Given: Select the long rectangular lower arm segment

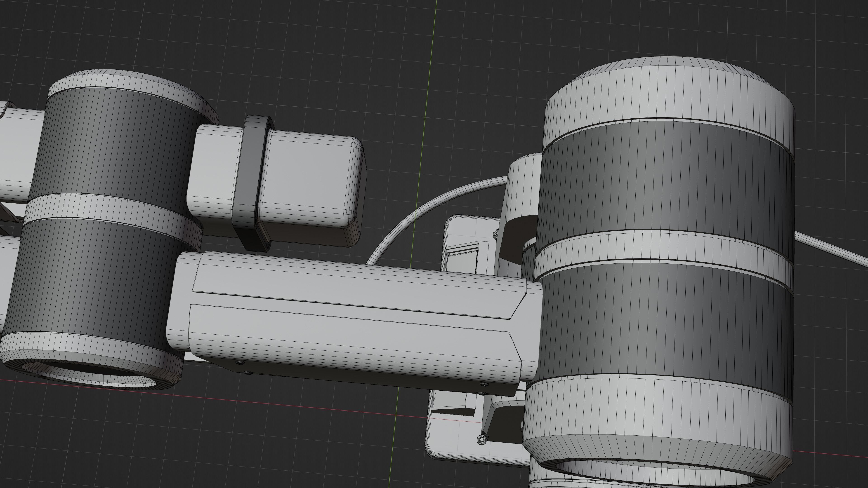Looking at the screenshot, I should [x=354, y=323].
